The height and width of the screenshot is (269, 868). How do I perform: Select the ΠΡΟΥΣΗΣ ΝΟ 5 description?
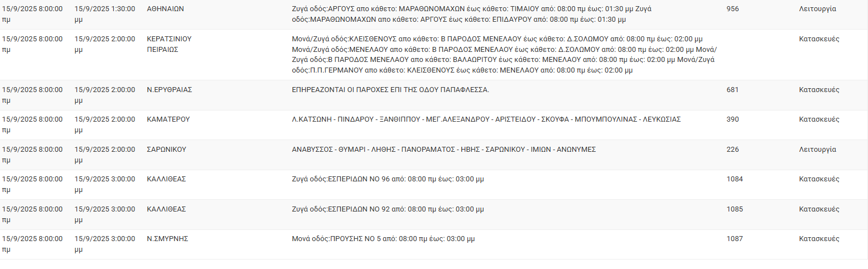pos(383,239)
